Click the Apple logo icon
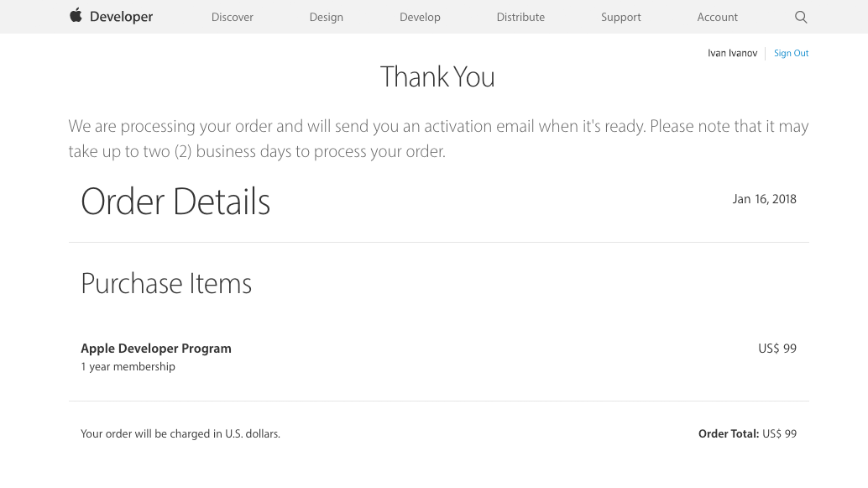 tap(76, 16)
